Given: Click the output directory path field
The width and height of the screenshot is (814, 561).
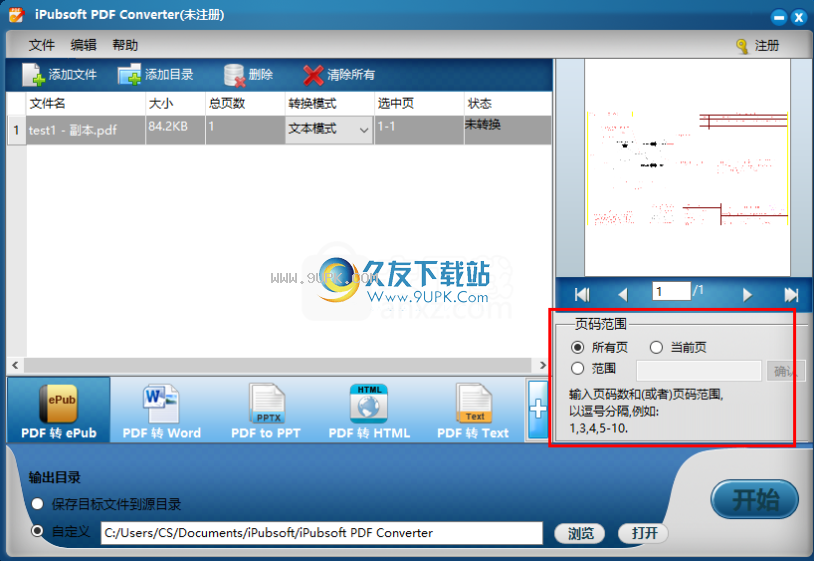Looking at the screenshot, I should click(322, 533).
